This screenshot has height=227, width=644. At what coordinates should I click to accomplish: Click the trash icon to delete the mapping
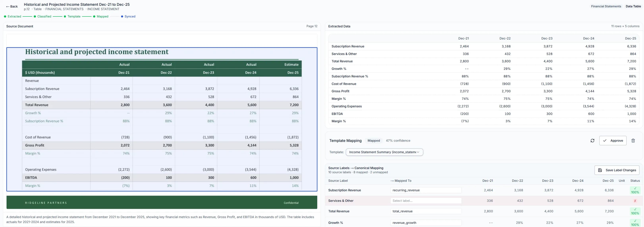click(633, 140)
